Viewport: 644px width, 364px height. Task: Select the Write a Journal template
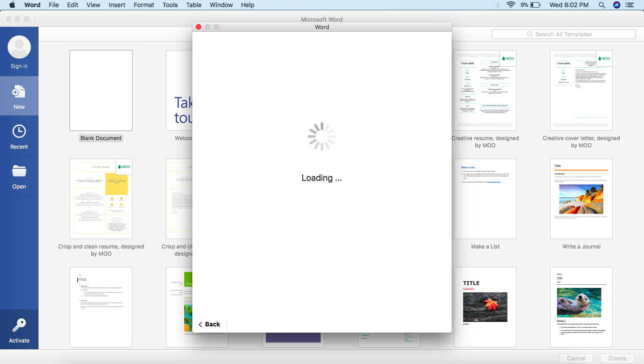(x=581, y=199)
